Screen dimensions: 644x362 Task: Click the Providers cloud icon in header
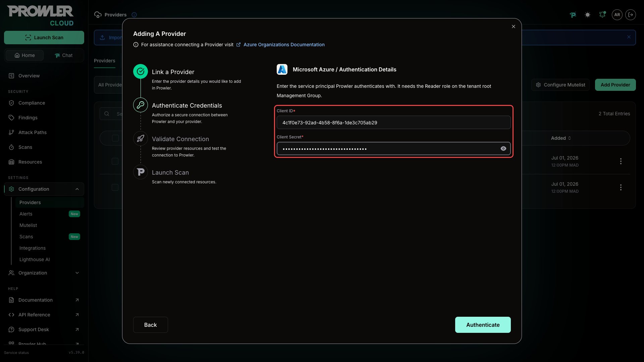pyautogui.click(x=98, y=15)
